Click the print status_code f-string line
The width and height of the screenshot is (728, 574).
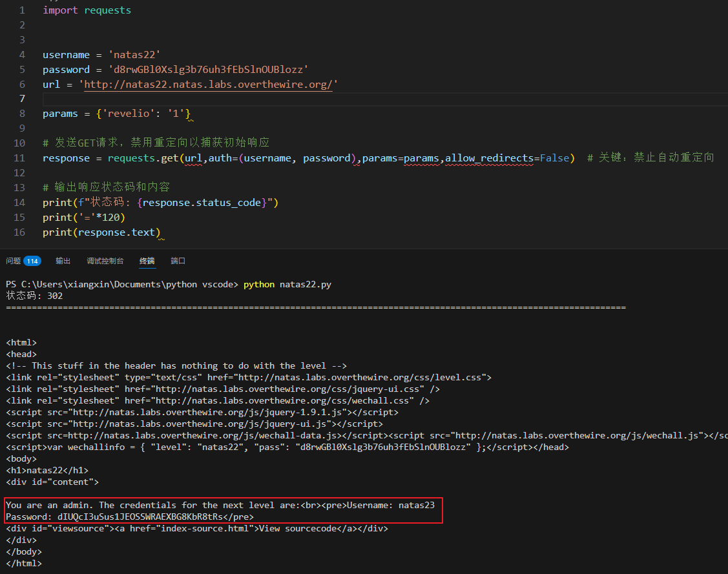[x=160, y=203]
